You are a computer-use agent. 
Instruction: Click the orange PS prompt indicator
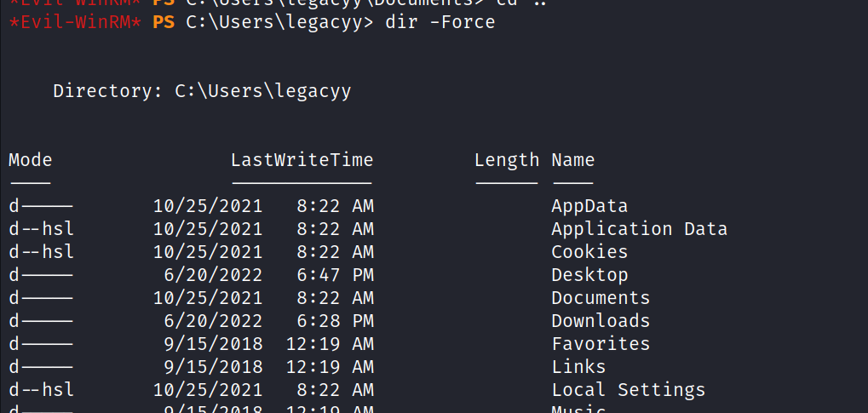coord(164,22)
